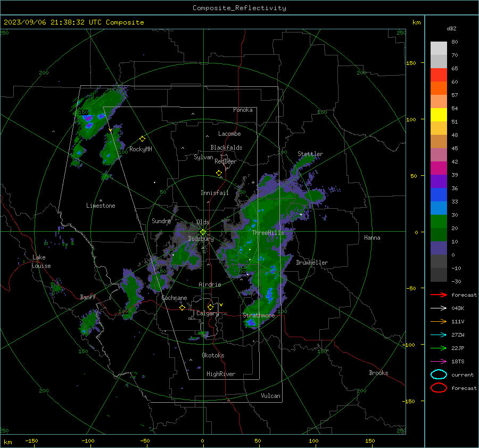Click the red 'forecast' ellipse icon
479x448 pixels.
pos(439,388)
